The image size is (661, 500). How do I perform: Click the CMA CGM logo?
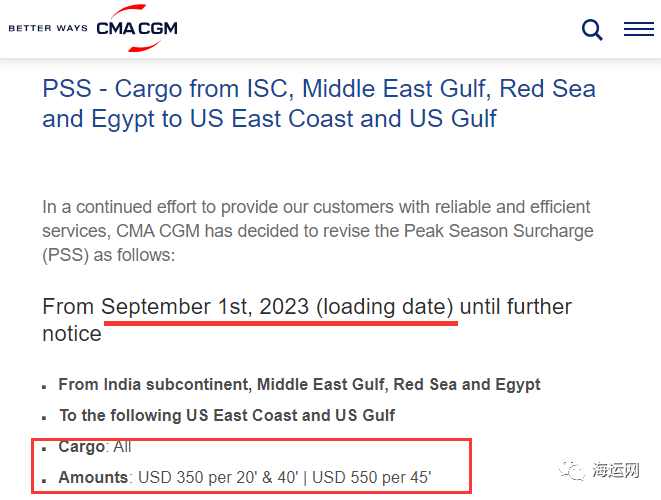(137, 28)
